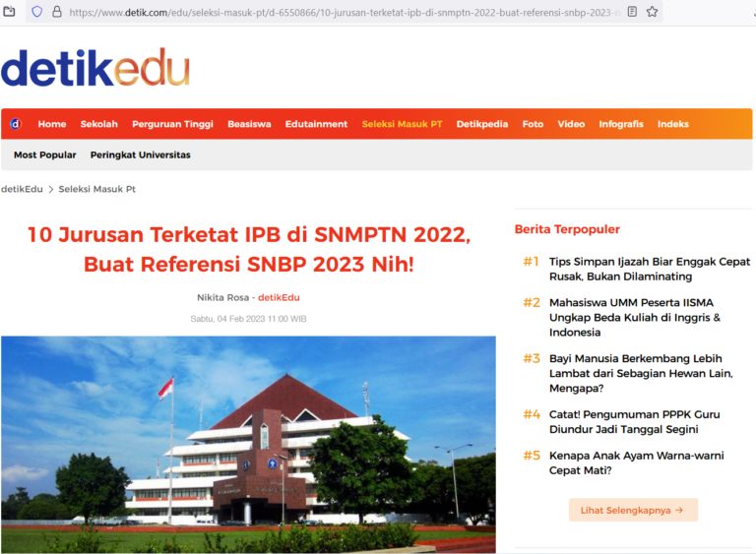Open the Kenapa Anak Ayam Warna-warni article

649,462
